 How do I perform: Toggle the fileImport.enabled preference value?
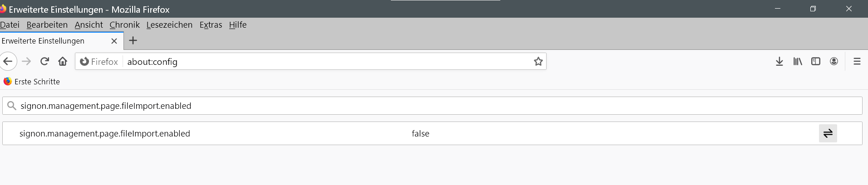828,133
